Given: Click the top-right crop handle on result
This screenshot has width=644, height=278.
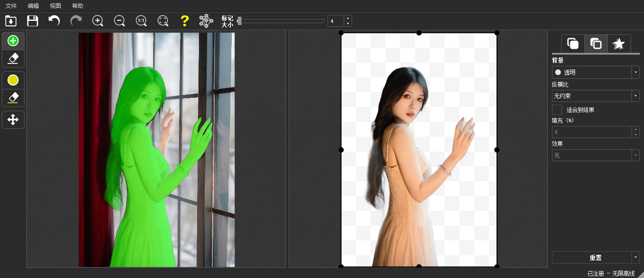Looking at the screenshot, I should [497, 32].
